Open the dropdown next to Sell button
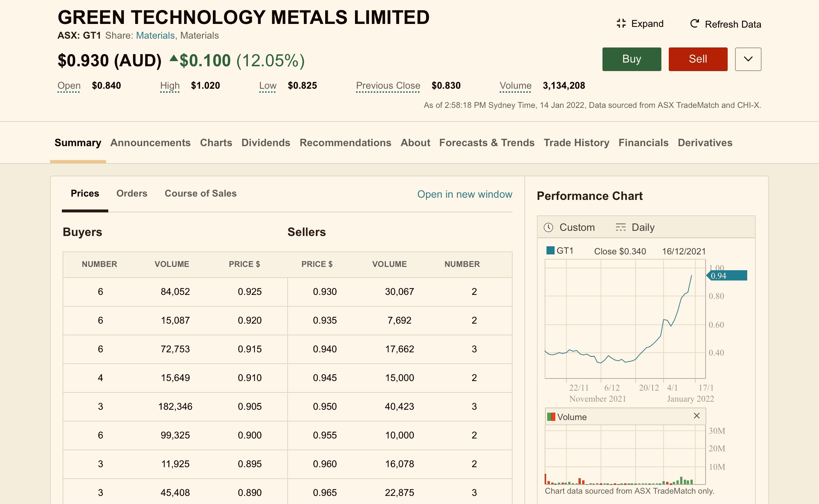 748,59
